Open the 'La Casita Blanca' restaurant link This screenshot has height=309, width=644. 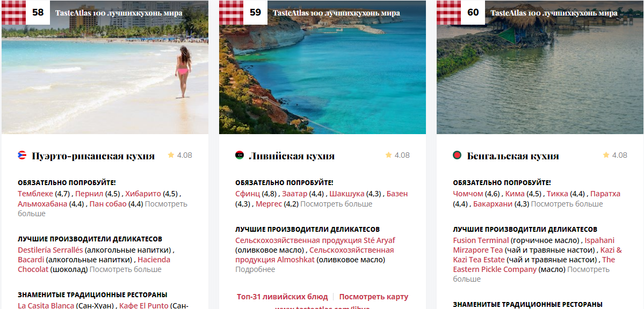pos(46,305)
